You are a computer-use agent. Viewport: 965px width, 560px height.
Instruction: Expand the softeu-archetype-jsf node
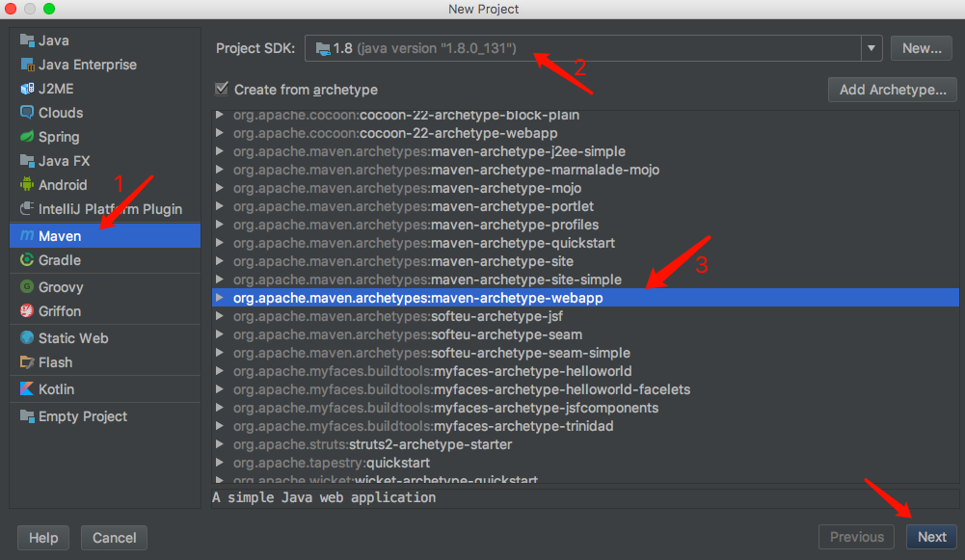pyautogui.click(x=219, y=316)
